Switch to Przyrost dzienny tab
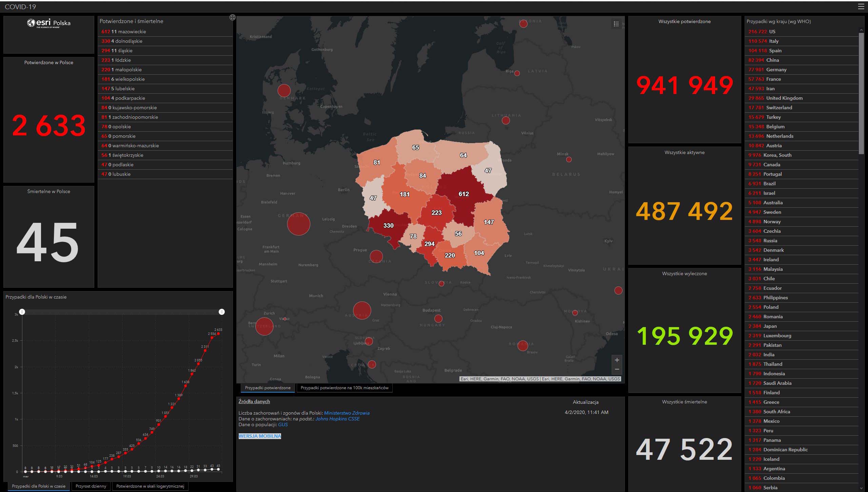Image resolution: width=868 pixels, height=492 pixels. click(91, 486)
